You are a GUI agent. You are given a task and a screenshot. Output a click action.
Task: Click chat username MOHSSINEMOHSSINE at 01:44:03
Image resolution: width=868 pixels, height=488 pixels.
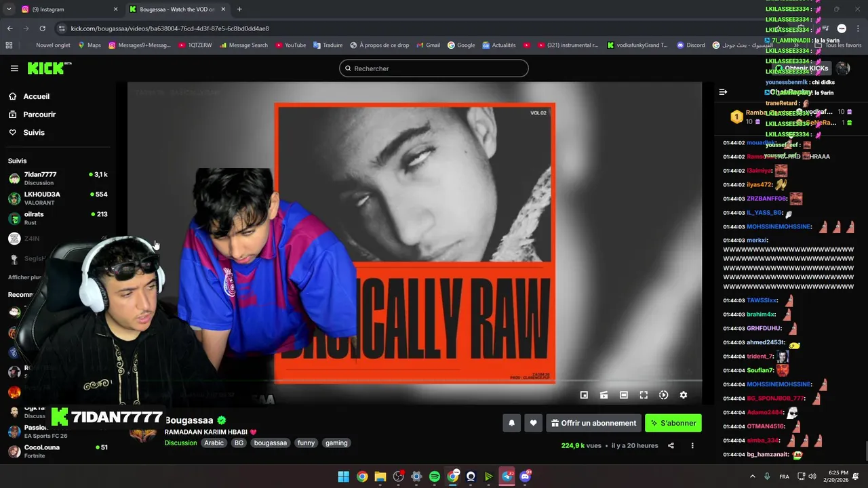coord(779,226)
